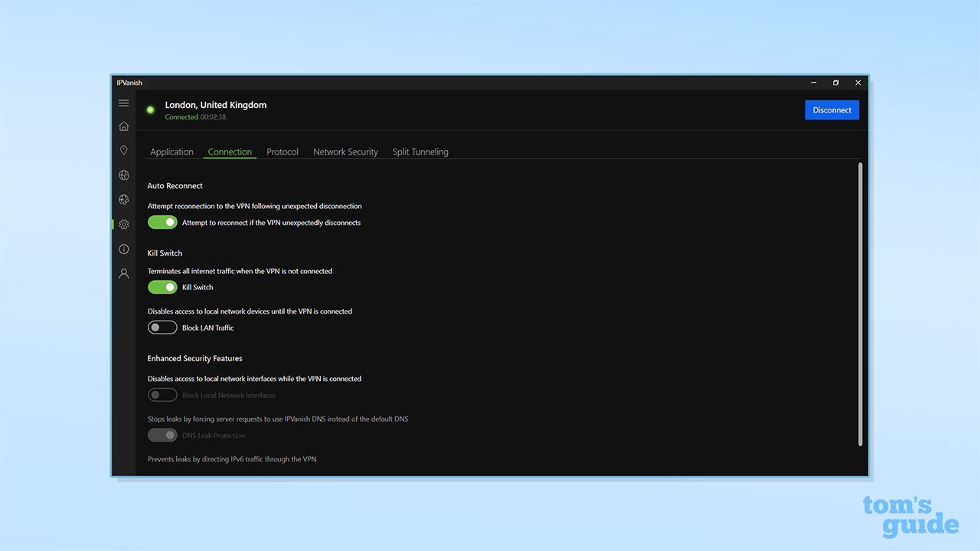Click the Disconnect button

point(831,109)
